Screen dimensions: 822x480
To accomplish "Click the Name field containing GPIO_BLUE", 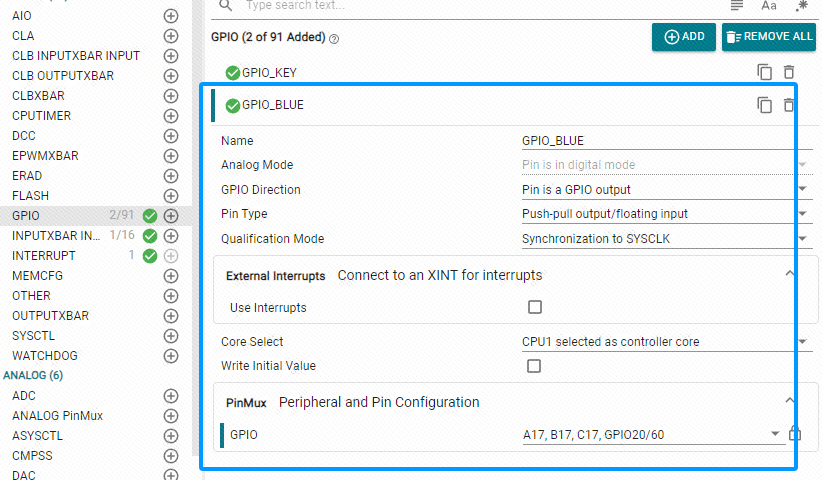I will click(667, 141).
